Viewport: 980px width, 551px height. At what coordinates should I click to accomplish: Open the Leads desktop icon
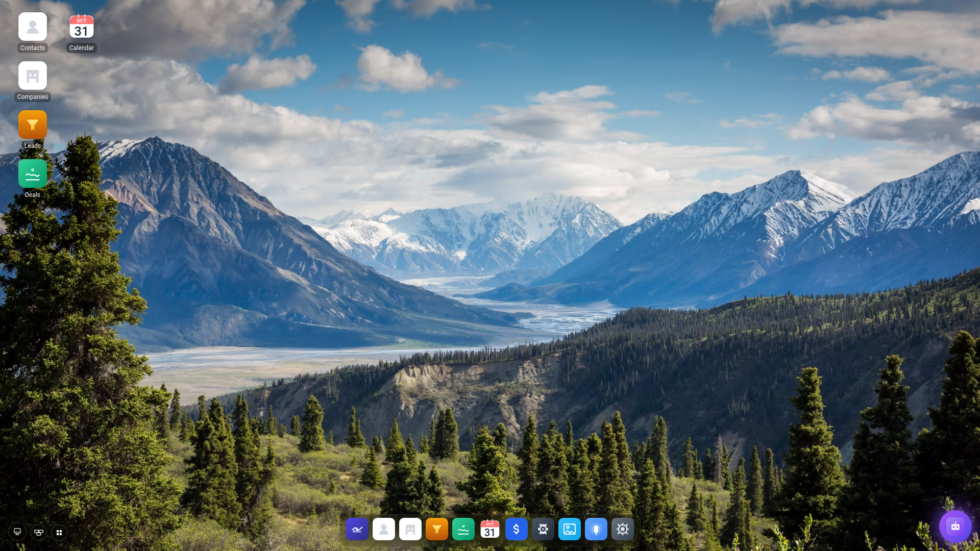click(33, 125)
